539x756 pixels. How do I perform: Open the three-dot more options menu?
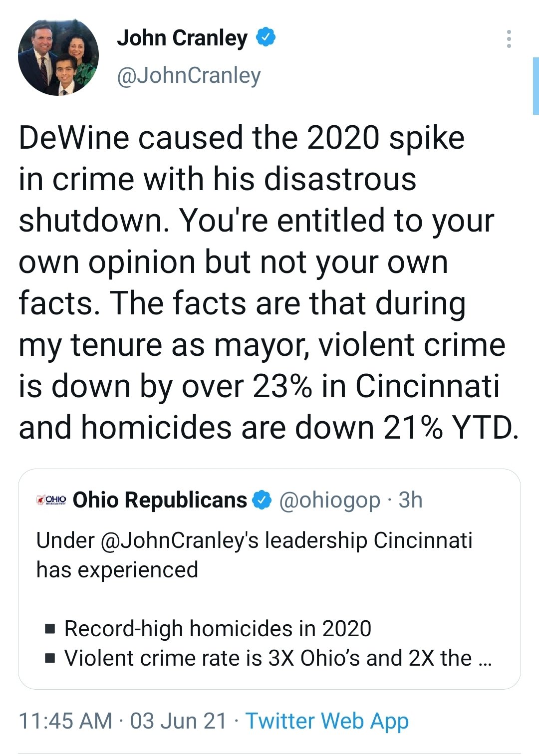(509, 39)
